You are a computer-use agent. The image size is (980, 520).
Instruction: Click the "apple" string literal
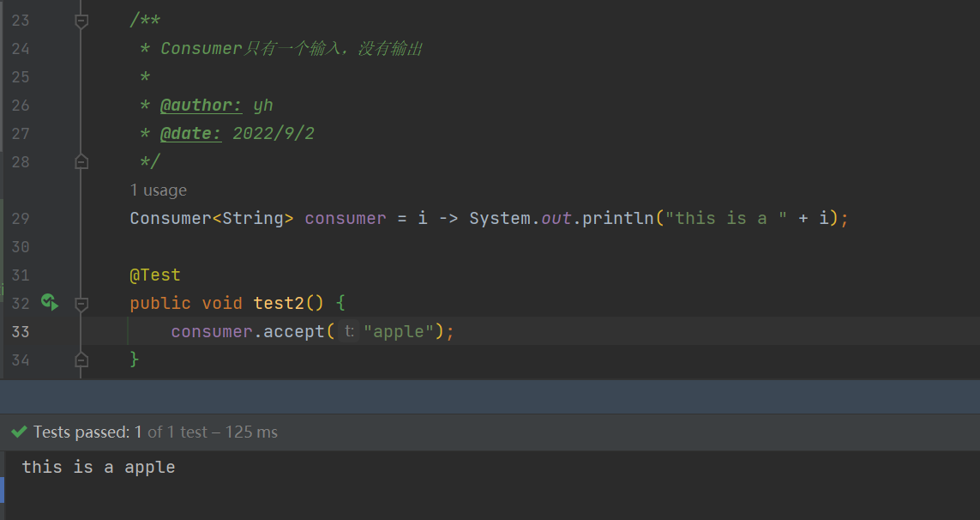click(x=399, y=331)
